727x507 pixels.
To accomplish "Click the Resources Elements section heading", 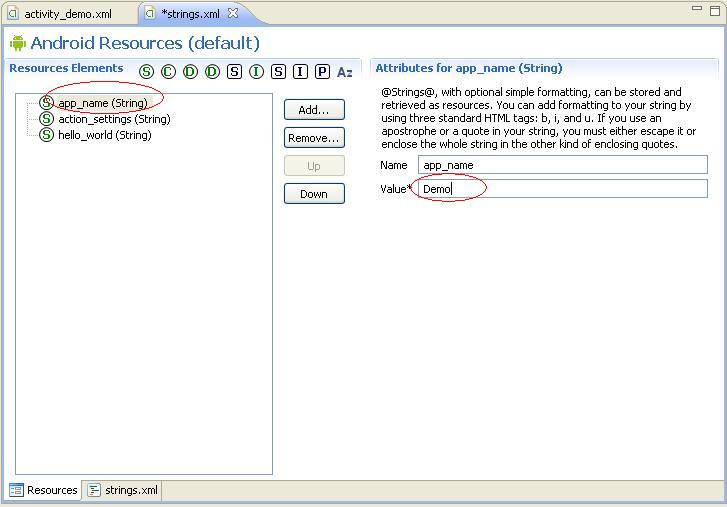I will tap(66, 68).
